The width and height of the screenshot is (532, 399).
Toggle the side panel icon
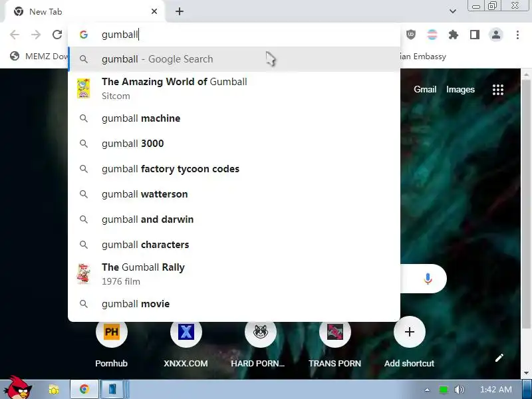(x=475, y=35)
